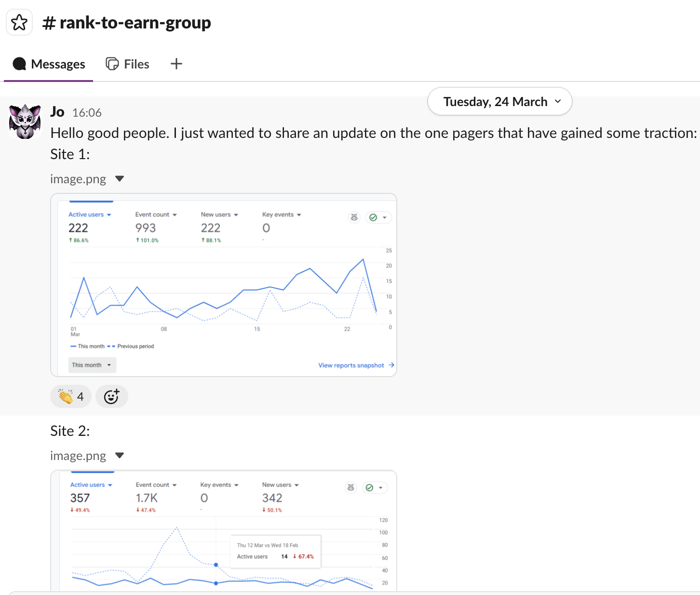Click the 357 active users value
Image resolution: width=700 pixels, height=595 pixels.
point(80,498)
